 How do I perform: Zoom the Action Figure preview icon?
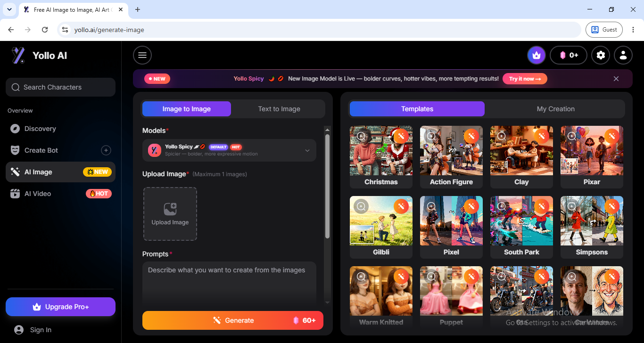coord(431,136)
